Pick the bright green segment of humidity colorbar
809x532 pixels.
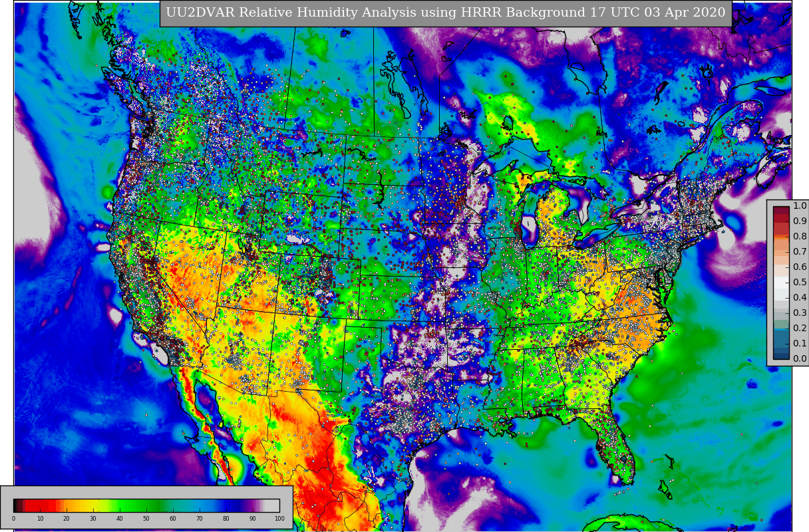123,505
